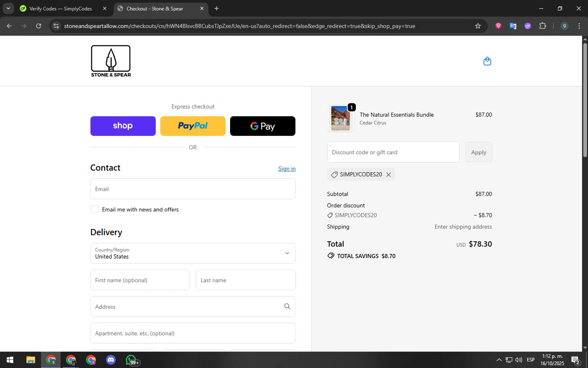
Task: Open the purple round extension icon
Action: (528, 26)
